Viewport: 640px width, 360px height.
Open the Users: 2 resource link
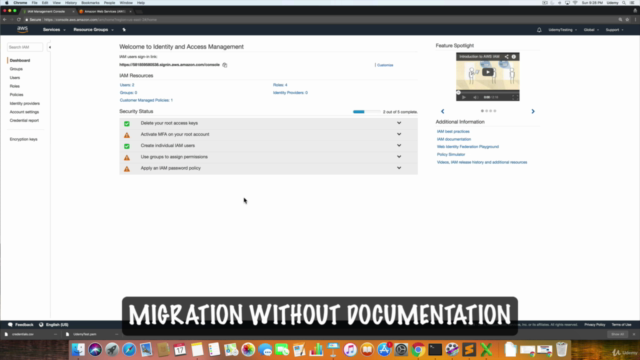(x=127, y=85)
